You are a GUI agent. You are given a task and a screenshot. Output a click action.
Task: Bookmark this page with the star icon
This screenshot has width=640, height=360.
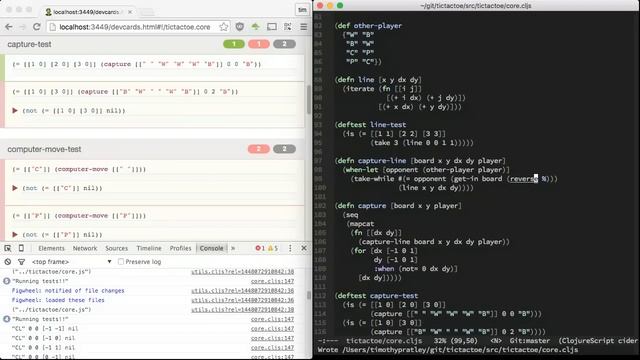pos(223,27)
